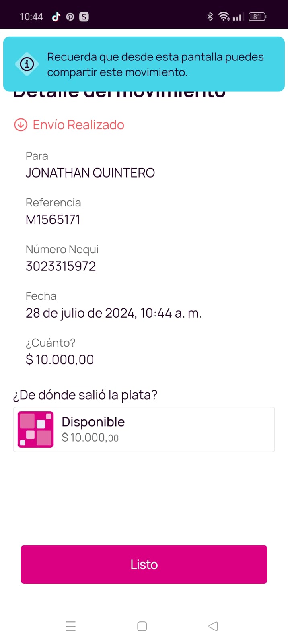Image resolution: width=288 pixels, height=644 pixels.
Task: Tap the recipient name JONATHAN QUINTERO
Action: [90, 173]
